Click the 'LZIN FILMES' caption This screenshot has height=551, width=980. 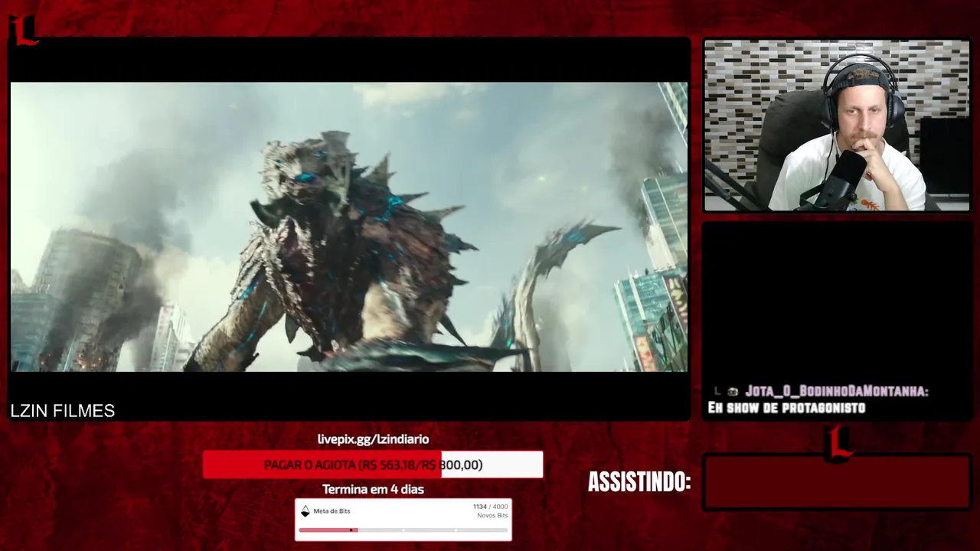[63, 411]
